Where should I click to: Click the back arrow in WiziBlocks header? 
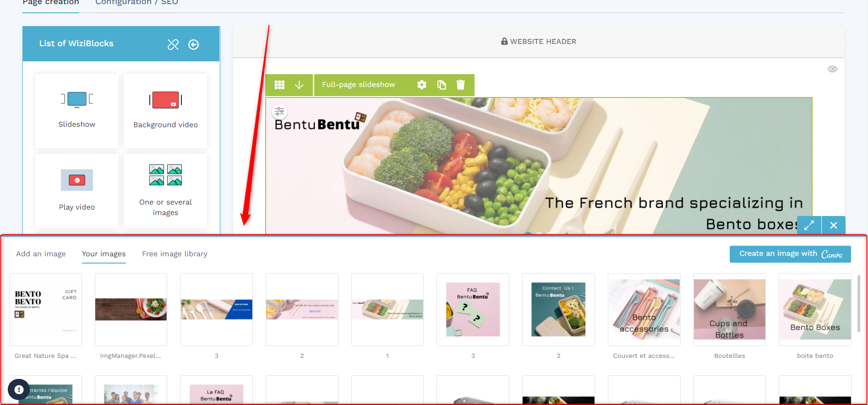194,44
